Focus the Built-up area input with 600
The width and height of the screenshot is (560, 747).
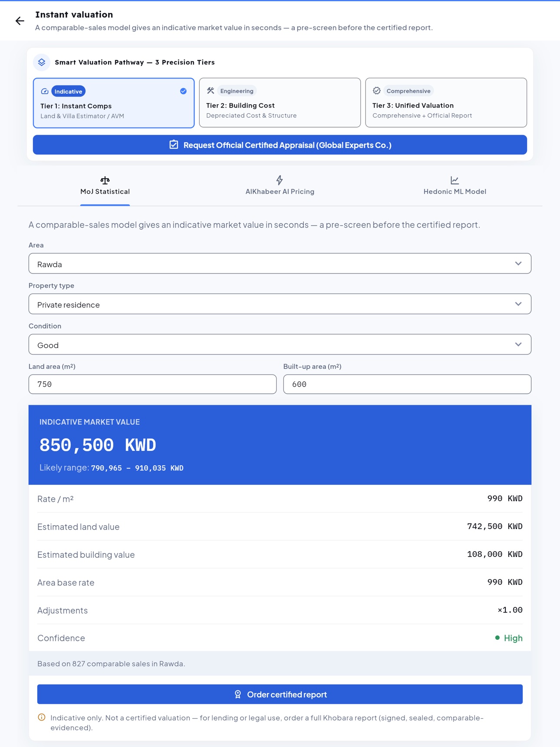407,384
